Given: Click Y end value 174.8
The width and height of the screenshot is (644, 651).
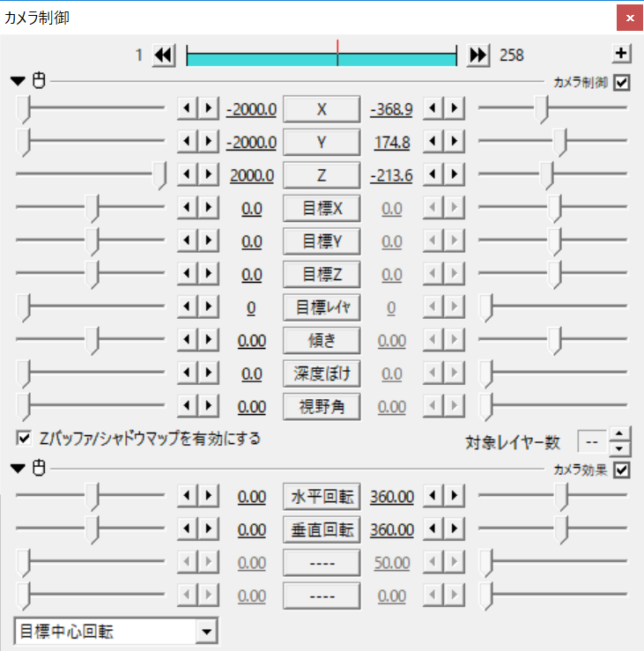Looking at the screenshot, I should click(392, 143).
